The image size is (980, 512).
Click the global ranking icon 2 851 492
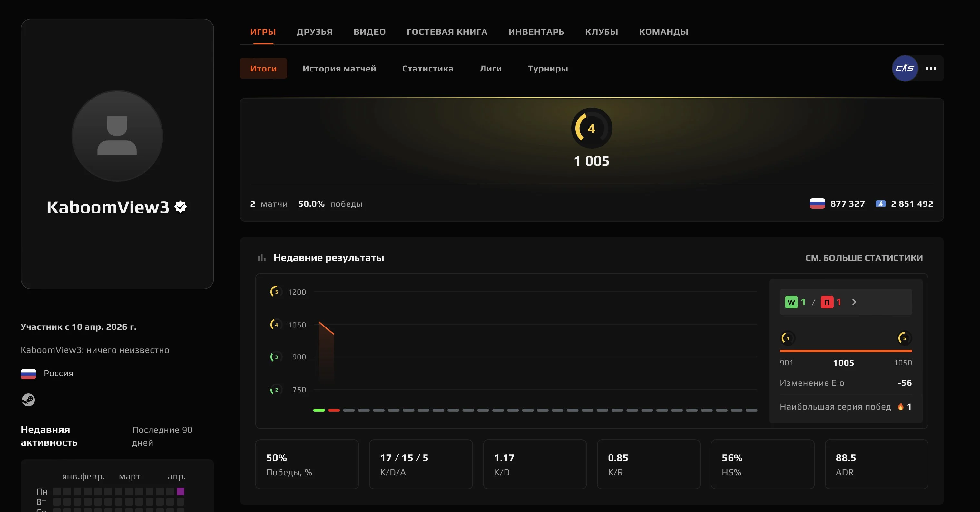click(x=880, y=204)
